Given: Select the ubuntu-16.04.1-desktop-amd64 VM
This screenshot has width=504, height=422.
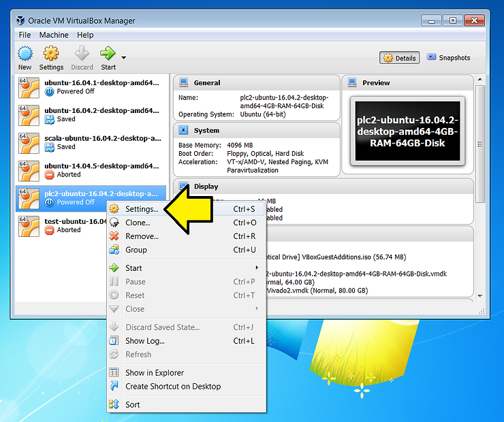Looking at the screenshot, I should point(91,87).
